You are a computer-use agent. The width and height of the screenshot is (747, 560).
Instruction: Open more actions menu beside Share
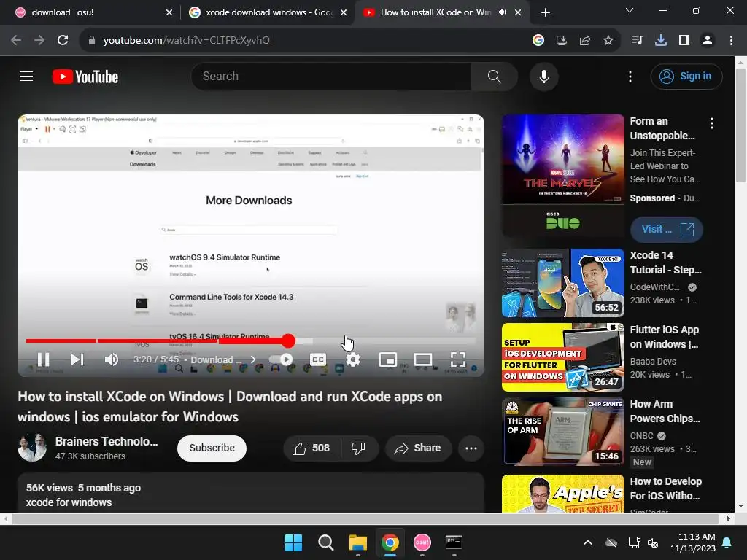point(471,448)
